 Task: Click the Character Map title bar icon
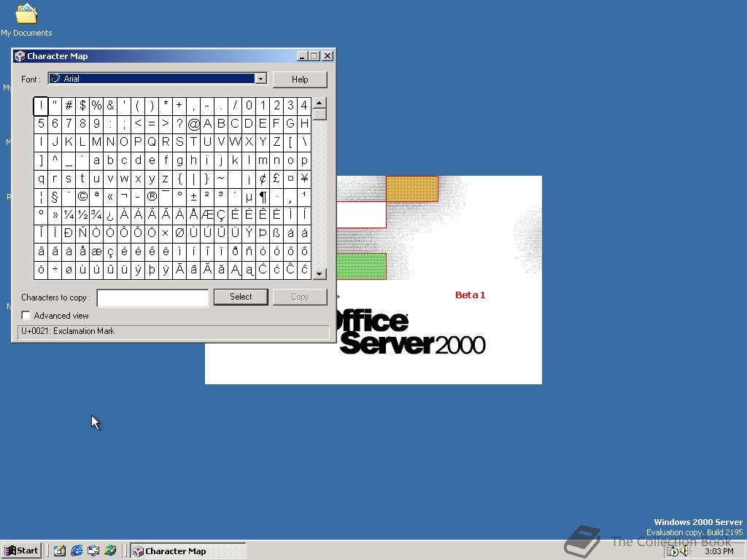click(x=20, y=56)
